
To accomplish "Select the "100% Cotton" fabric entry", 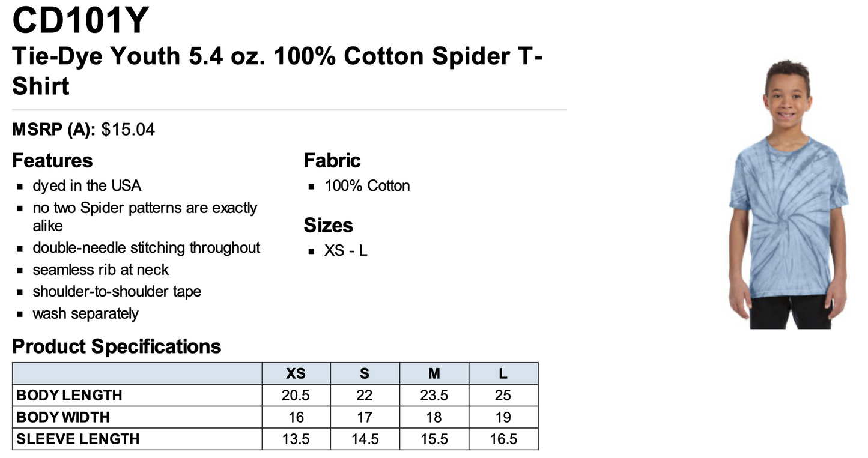I will pyautogui.click(x=367, y=186).
